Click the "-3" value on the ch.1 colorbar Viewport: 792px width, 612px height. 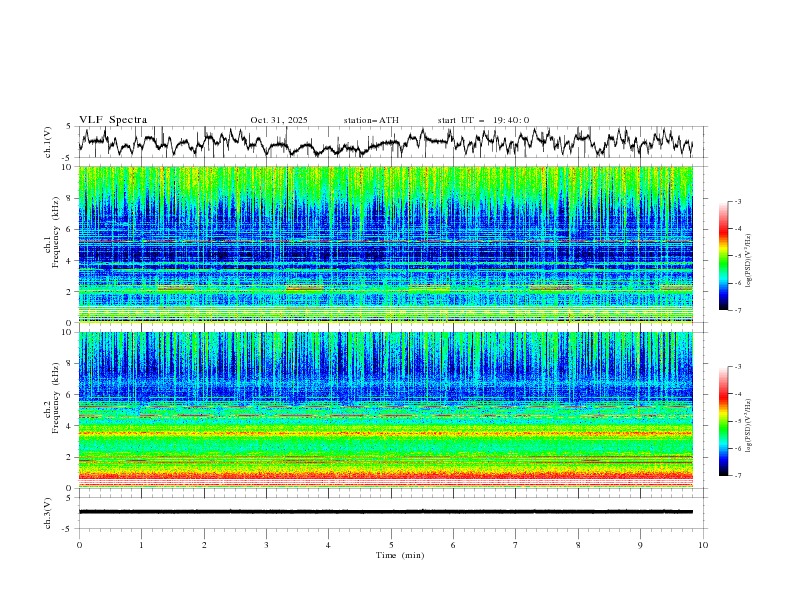[738, 201]
